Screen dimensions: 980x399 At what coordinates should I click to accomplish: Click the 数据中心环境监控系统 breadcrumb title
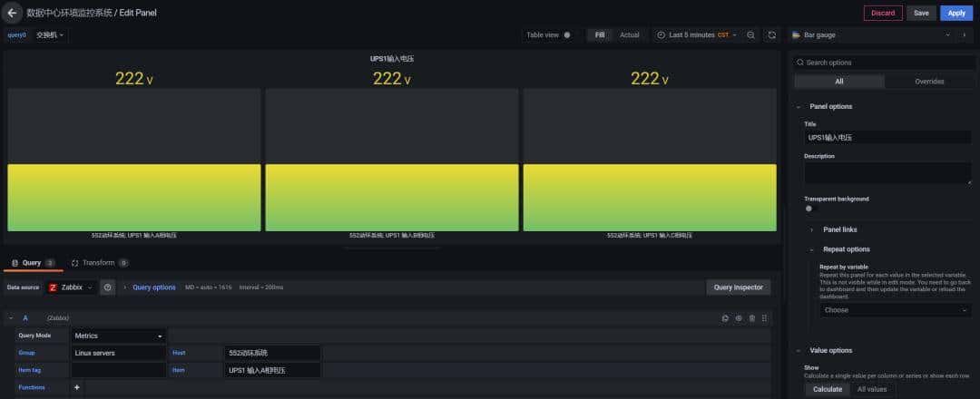69,13
